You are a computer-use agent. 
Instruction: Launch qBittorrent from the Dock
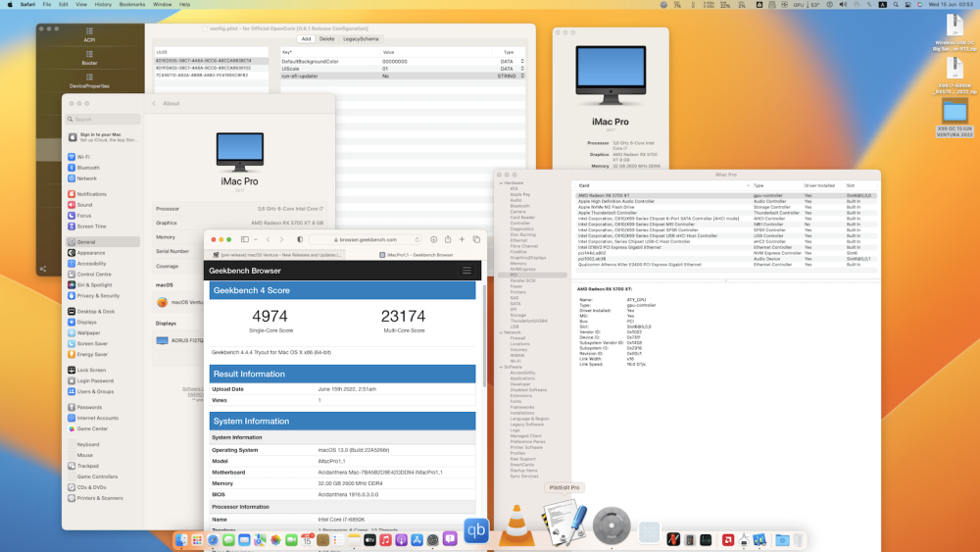tap(476, 530)
